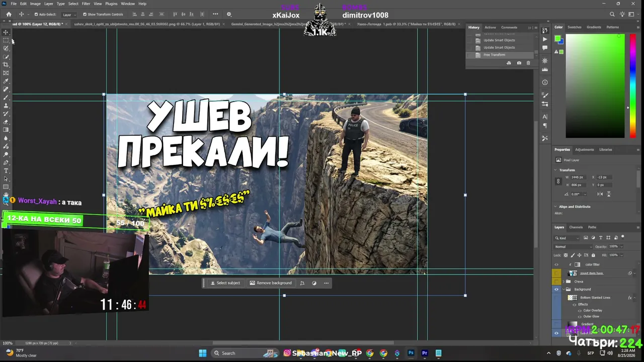Open the Plugins menu

[x=111, y=4]
